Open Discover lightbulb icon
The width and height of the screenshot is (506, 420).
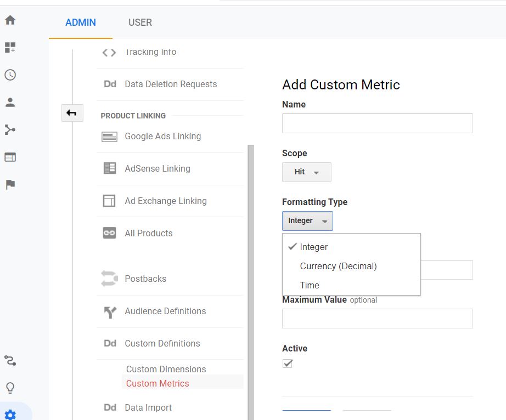click(10, 388)
